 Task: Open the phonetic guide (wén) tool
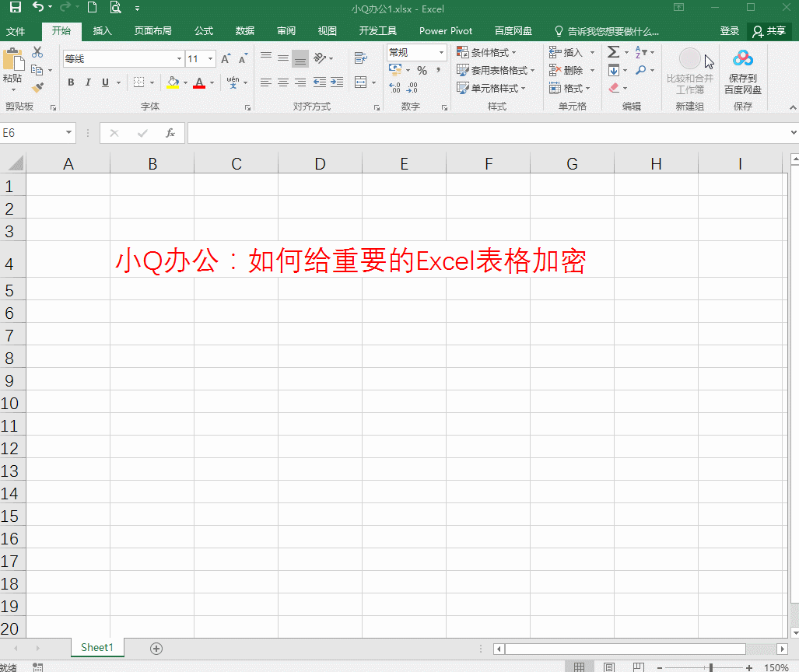(x=233, y=82)
